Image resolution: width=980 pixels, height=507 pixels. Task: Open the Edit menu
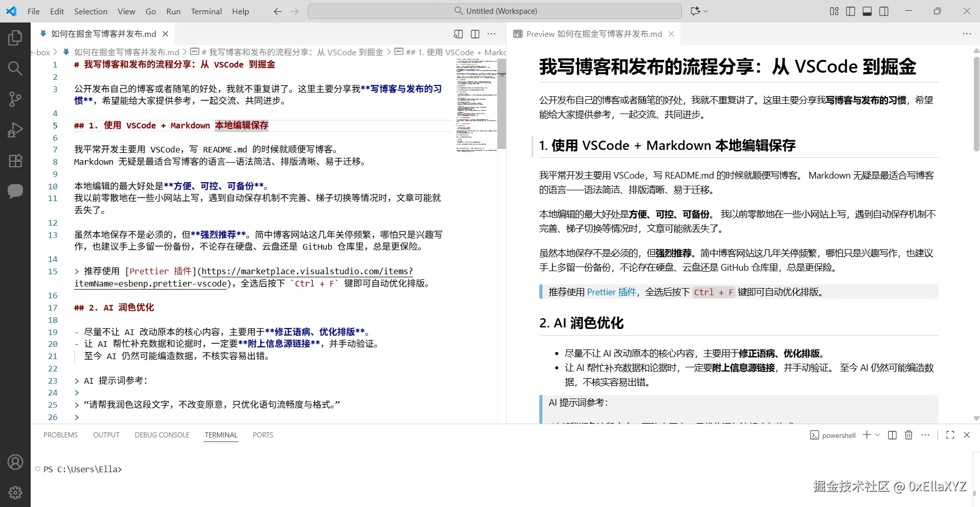[x=57, y=11]
